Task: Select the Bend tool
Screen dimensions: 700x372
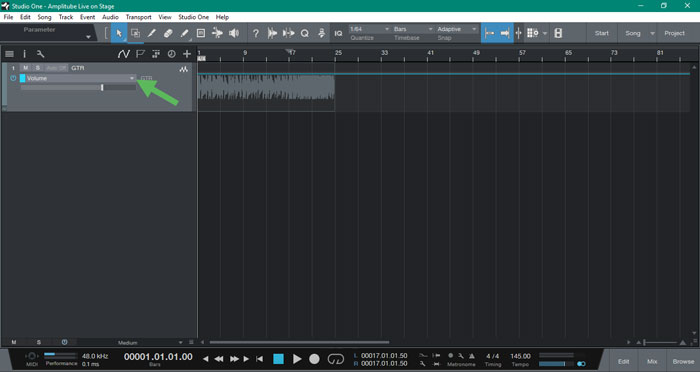Action: point(217,33)
